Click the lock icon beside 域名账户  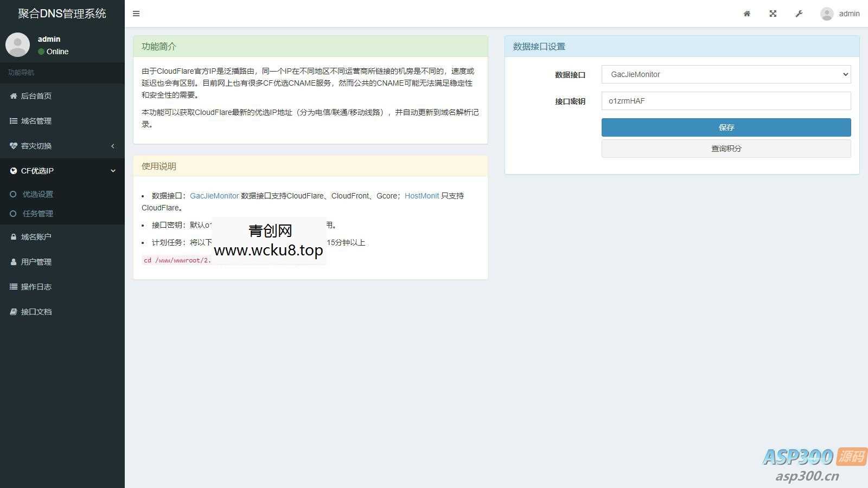(13, 236)
